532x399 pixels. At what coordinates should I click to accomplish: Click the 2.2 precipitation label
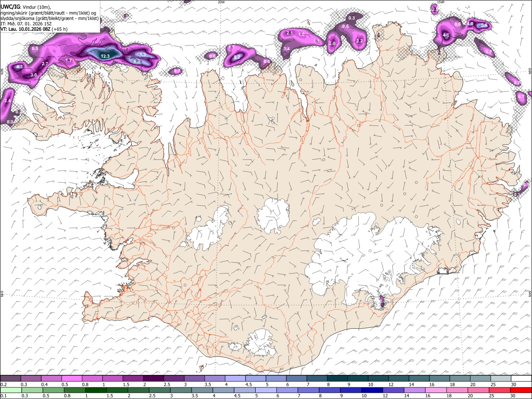(360, 41)
